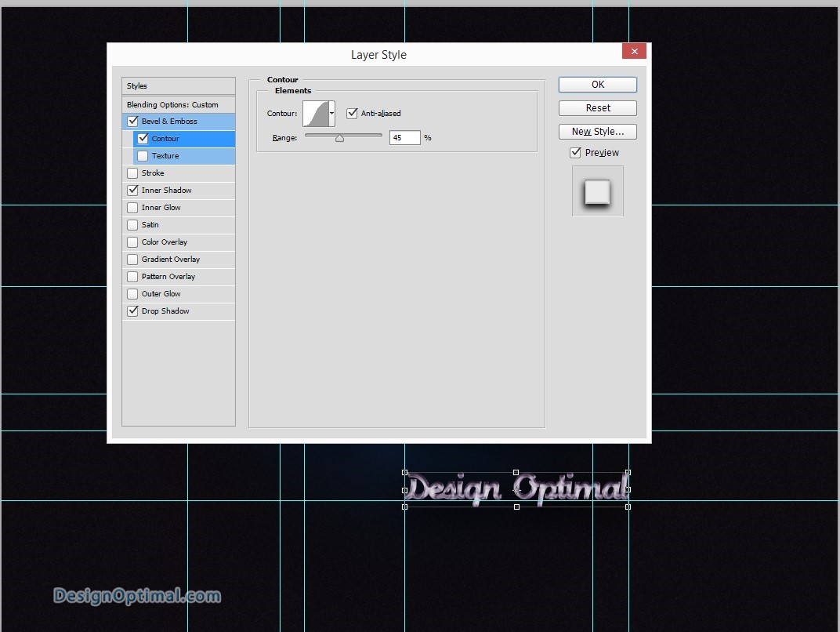This screenshot has height=632, width=840.
Task: Click the top-center transform handle of the text
Action: click(x=516, y=473)
